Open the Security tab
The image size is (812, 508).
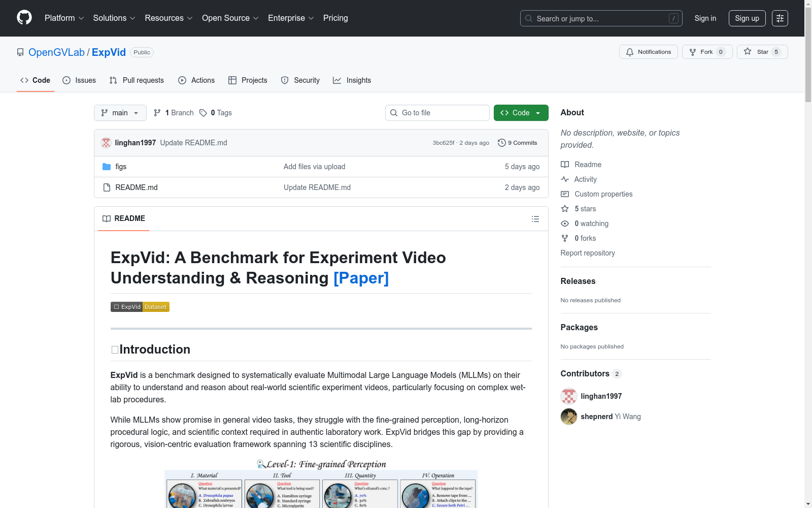300,80
